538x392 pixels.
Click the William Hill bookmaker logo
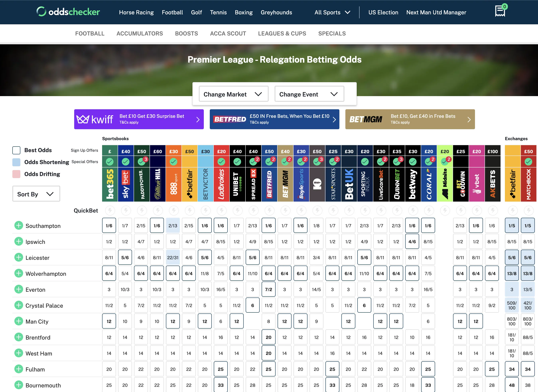point(158,184)
